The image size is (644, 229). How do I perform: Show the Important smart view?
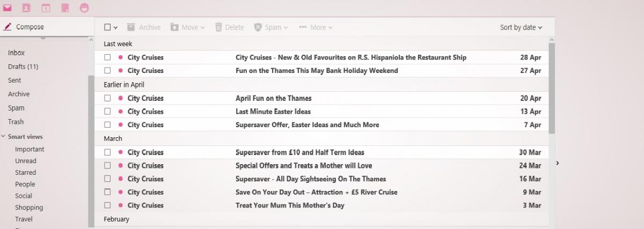(30, 149)
